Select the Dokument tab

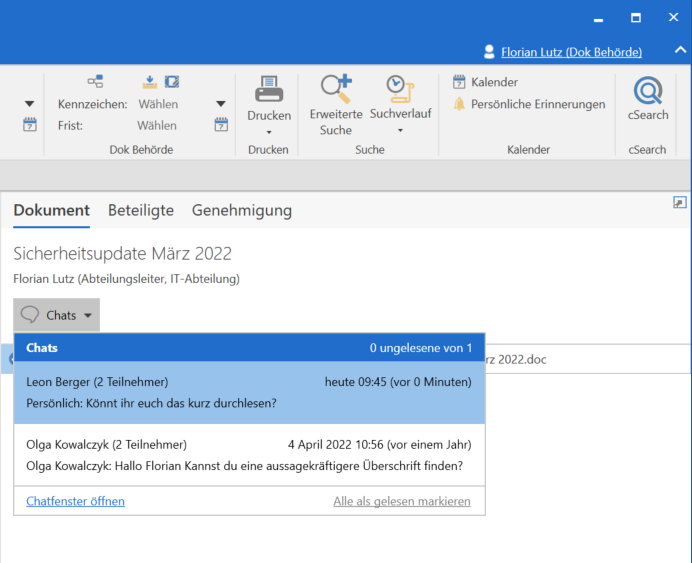click(x=52, y=210)
